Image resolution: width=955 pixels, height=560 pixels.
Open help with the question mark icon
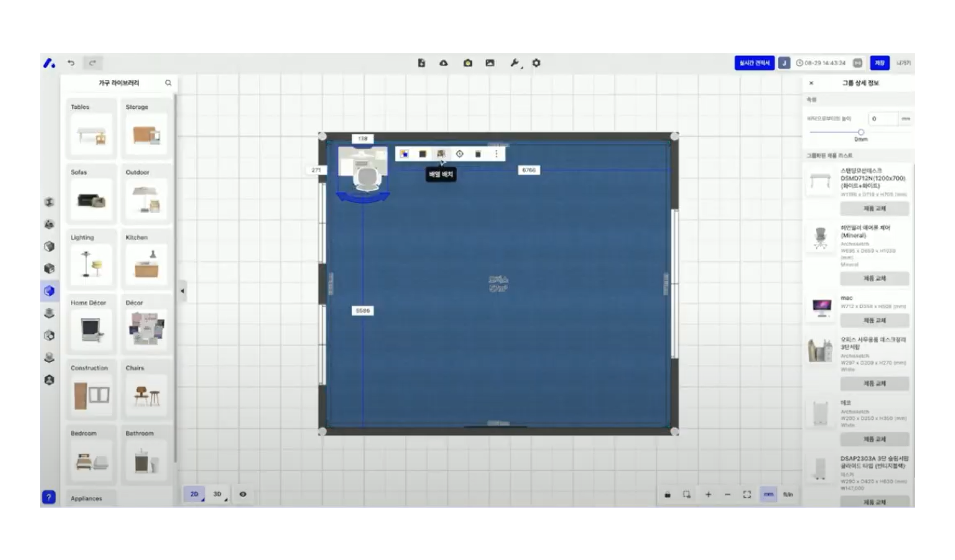tap(49, 497)
